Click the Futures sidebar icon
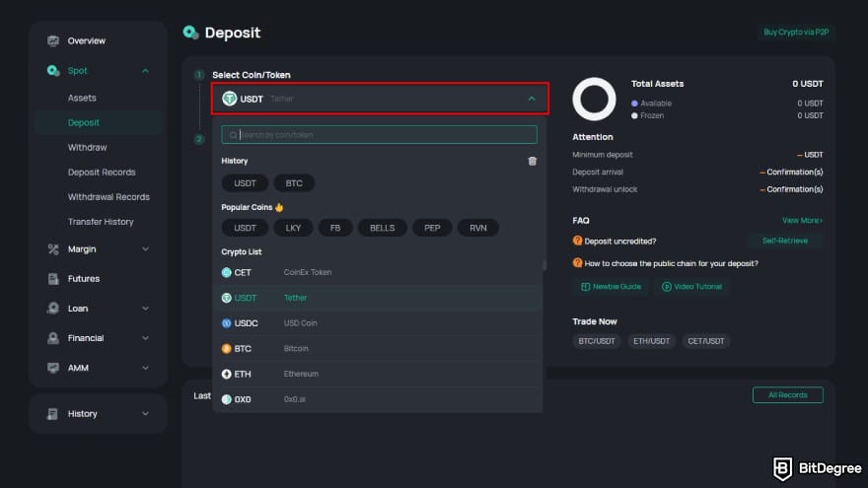Image resolution: width=868 pixels, height=488 pixels. 53,279
